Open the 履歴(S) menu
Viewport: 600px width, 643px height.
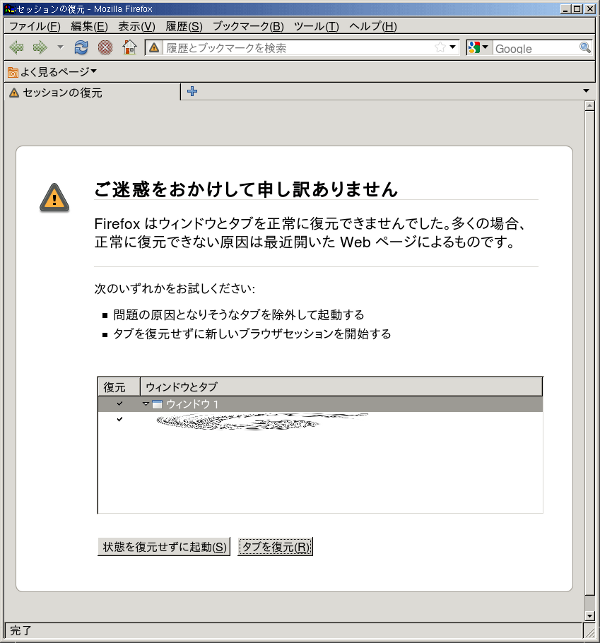pos(184,27)
